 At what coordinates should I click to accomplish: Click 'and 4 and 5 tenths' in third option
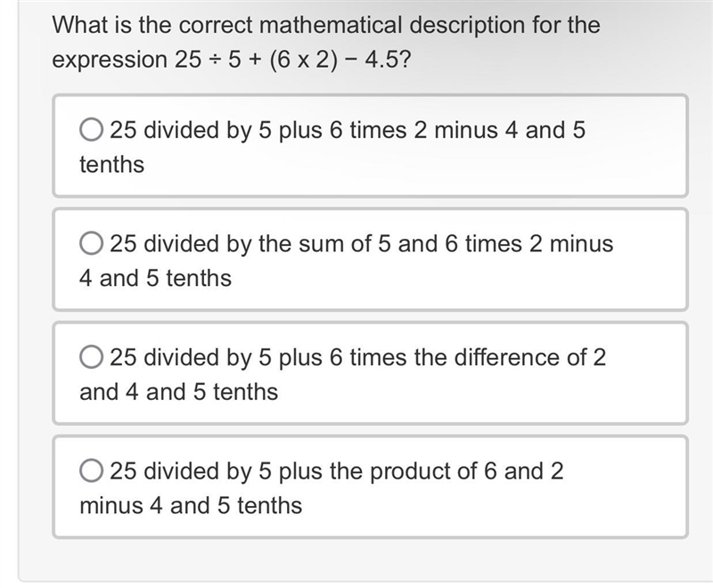pyautogui.click(x=179, y=392)
